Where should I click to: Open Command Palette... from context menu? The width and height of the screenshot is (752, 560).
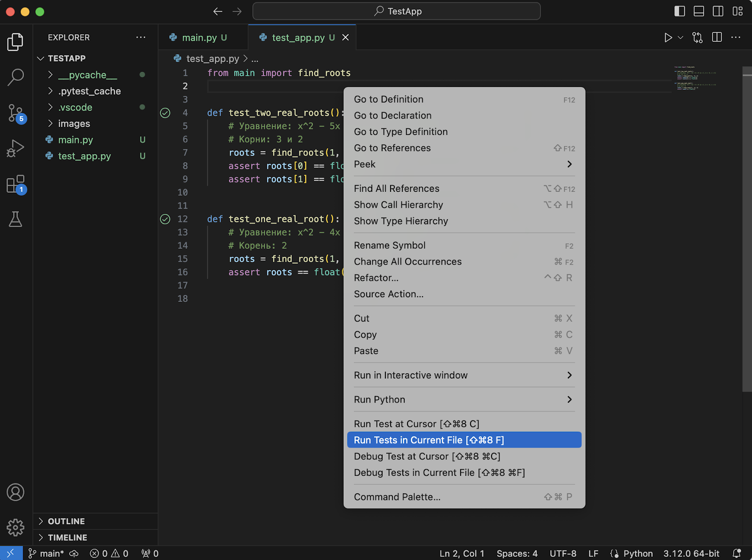pyautogui.click(x=464, y=497)
